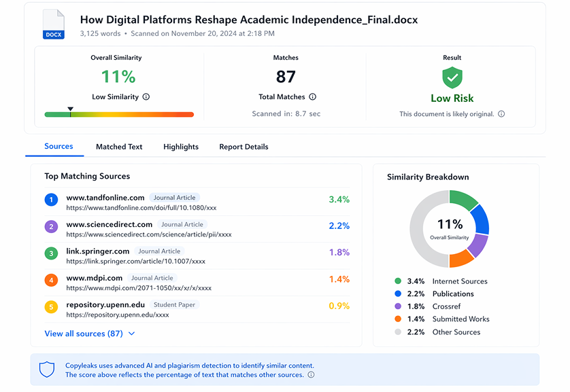
Task: Expand View all sources (87)
Action: (90, 334)
